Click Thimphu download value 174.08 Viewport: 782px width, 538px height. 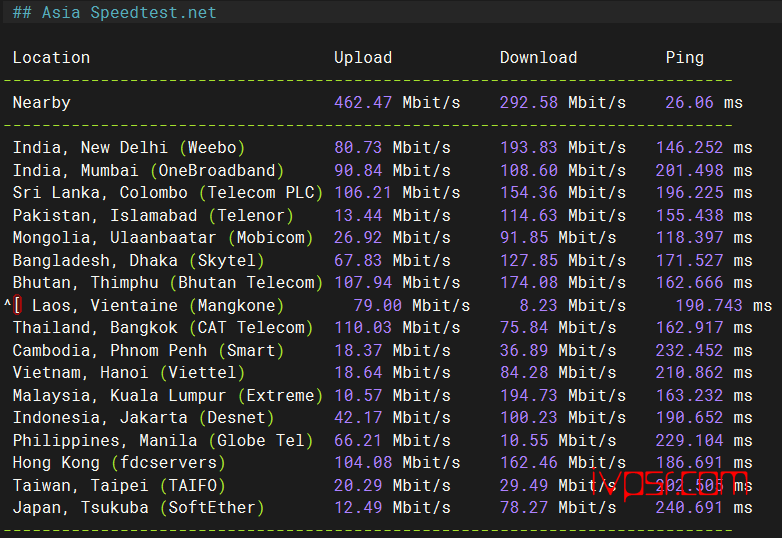tap(529, 283)
